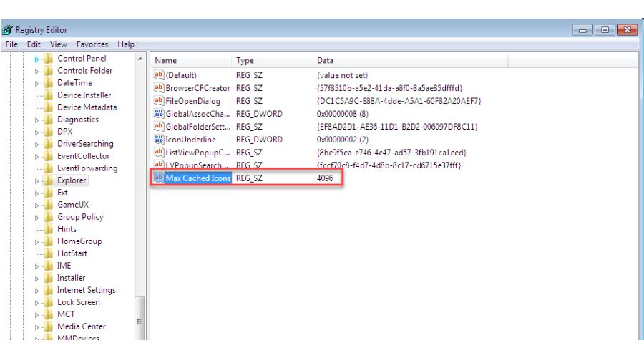The height and width of the screenshot is (358, 644).
Task: Open the File menu
Action: coord(11,44)
